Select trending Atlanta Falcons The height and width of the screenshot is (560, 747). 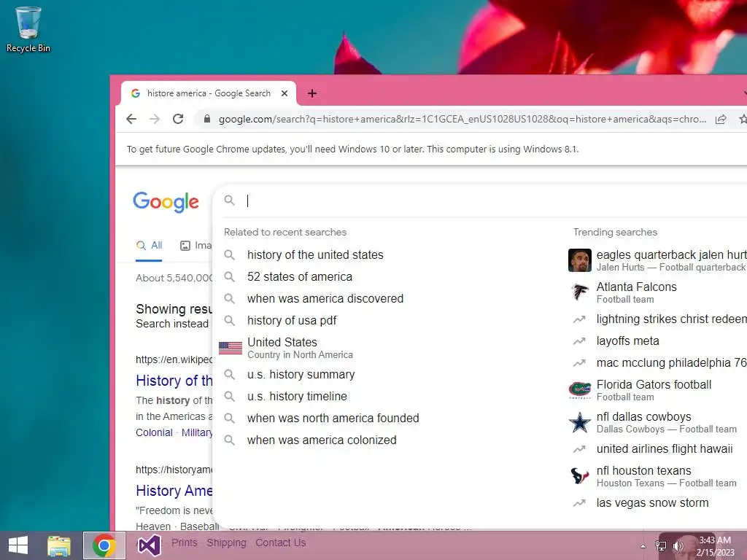coord(636,292)
